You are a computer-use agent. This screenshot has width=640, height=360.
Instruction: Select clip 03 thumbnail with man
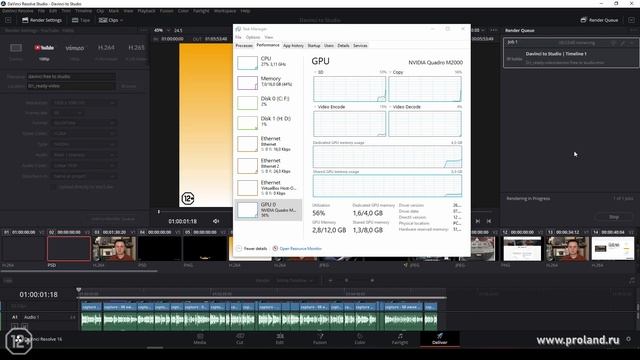point(114,249)
